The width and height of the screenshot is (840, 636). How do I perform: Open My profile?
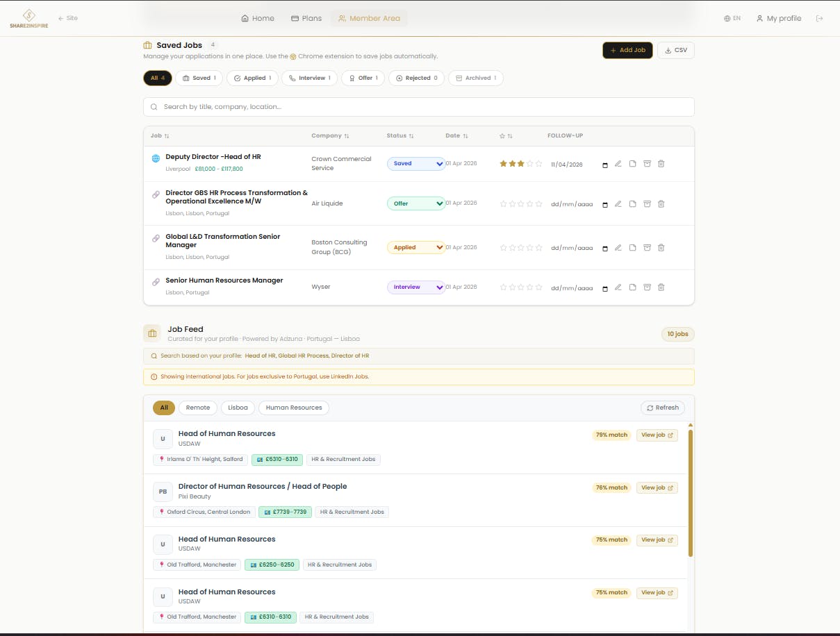point(779,19)
